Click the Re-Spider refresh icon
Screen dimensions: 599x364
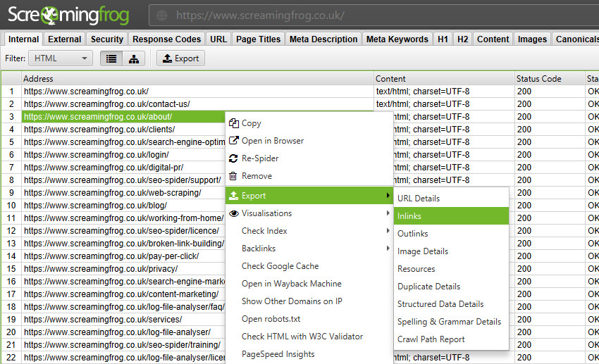click(234, 158)
